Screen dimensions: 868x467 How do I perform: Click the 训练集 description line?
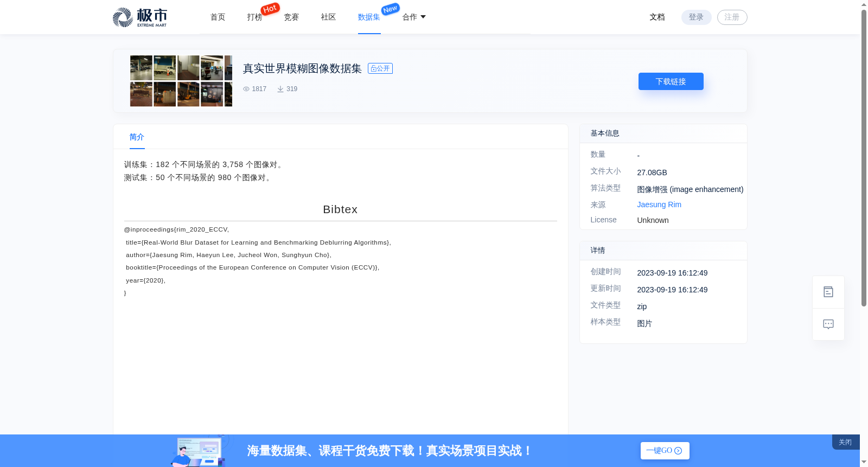(x=205, y=164)
